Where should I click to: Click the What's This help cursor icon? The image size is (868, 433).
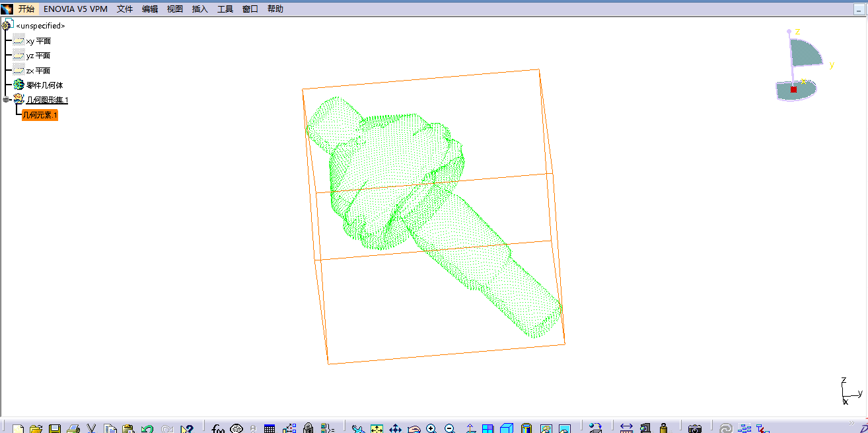(187, 428)
